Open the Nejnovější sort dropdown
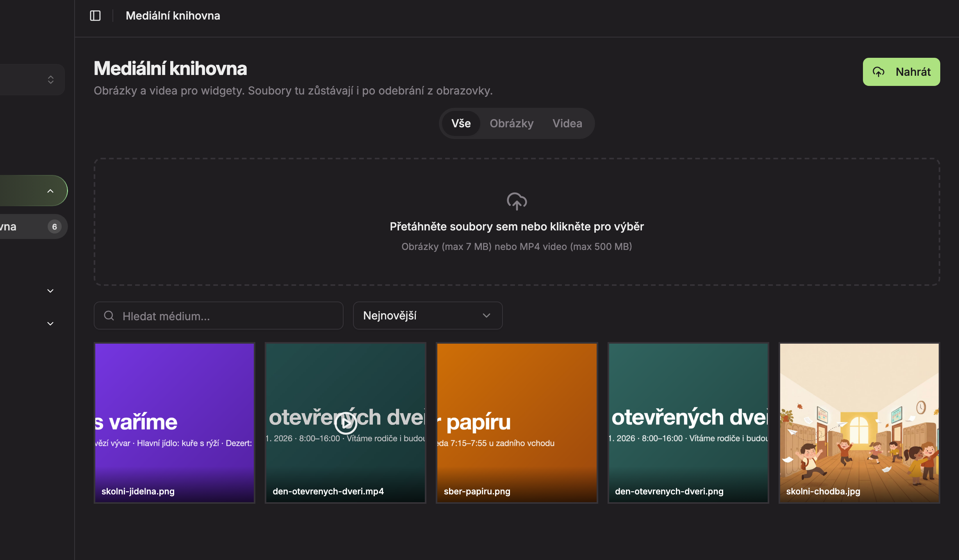The image size is (959, 560). point(428,316)
